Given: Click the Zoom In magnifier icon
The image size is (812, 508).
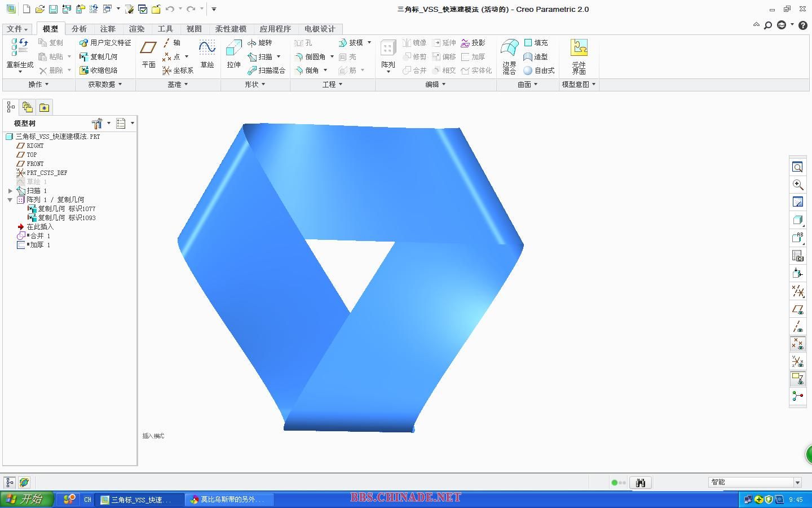Looking at the screenshot, I should tap(797, 185).
